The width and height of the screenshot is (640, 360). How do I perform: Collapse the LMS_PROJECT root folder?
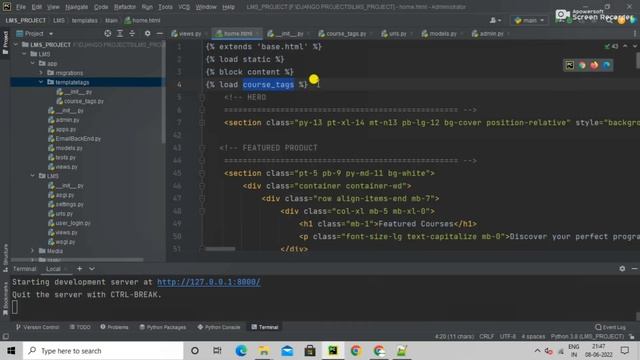coord(16,44)
